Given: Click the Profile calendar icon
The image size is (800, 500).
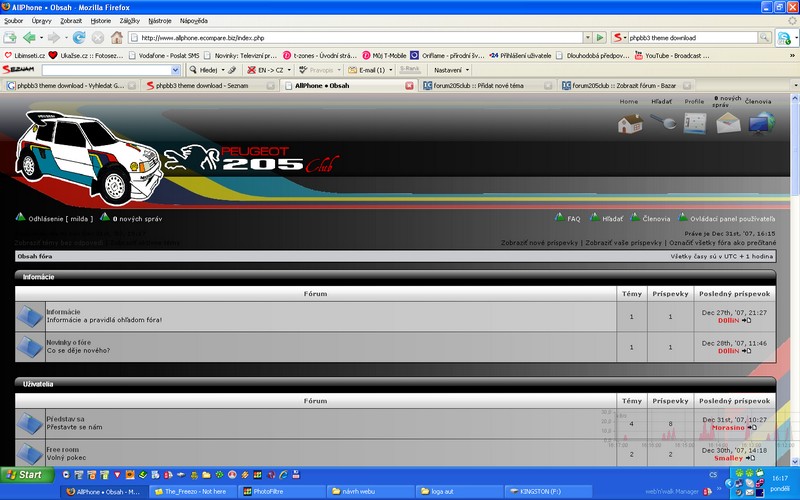Looking at the screenshot, I should (x=694, y=123).
